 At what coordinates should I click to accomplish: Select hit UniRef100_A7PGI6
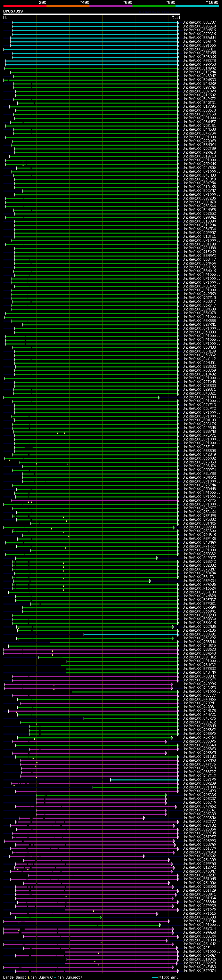coord(199,34)
